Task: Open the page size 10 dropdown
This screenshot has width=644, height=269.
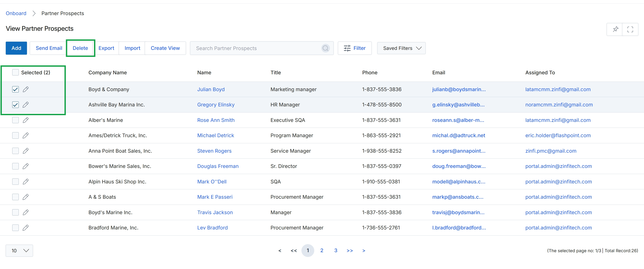Action: 19,250
